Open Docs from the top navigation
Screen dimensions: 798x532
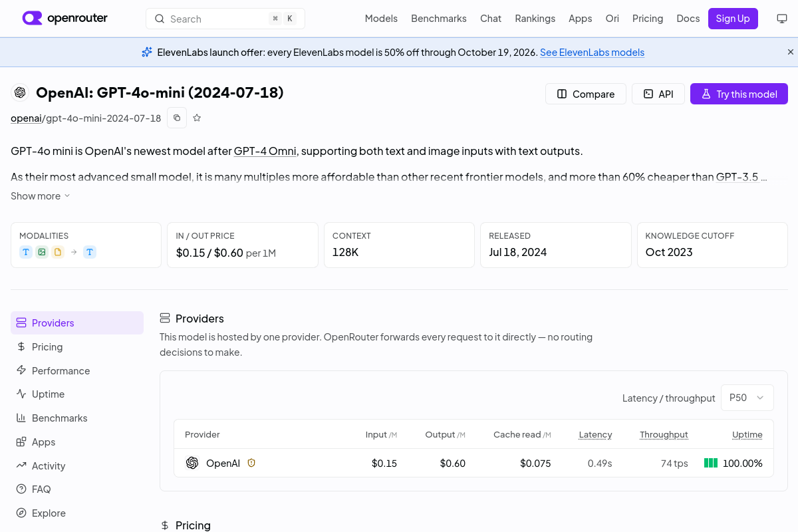coord(688,19)
